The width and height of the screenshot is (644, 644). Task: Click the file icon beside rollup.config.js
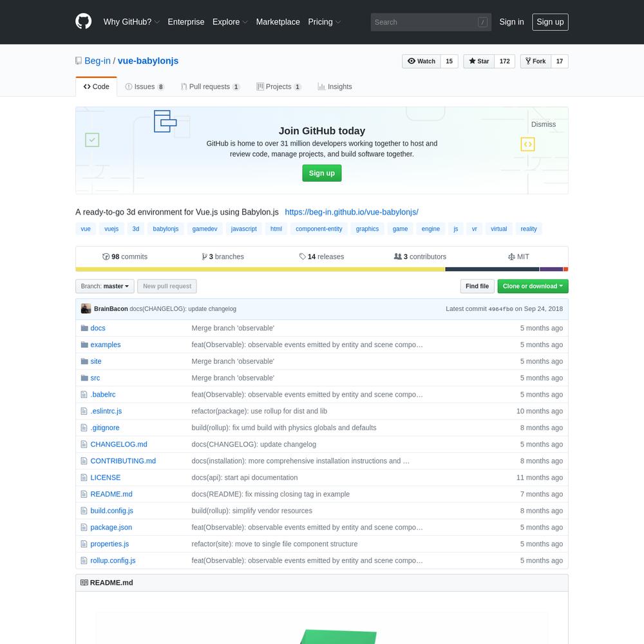tap(84, 560)
